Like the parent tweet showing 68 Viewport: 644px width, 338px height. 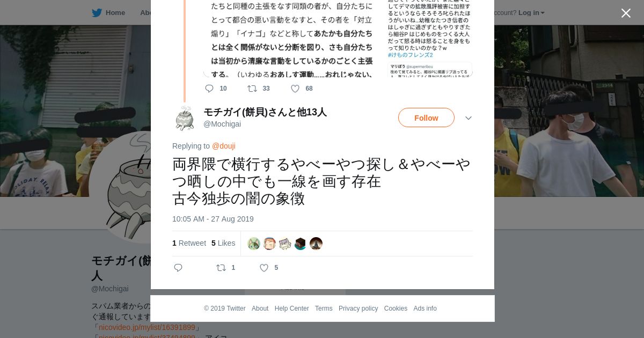pyautogui.click(x=295, y=89)
